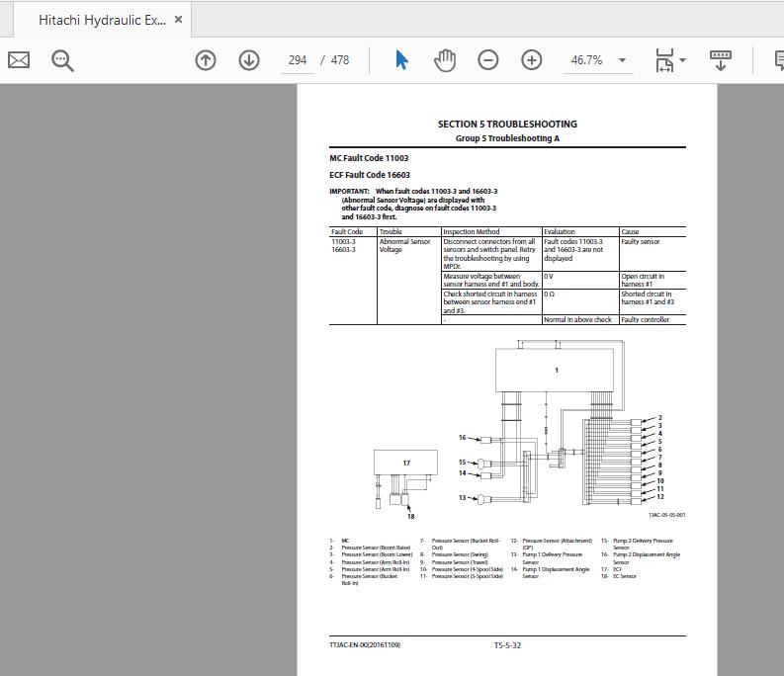This screenshot has width=784, height=676.
Task: Activate the selection arrow tool
Action: 401,60
